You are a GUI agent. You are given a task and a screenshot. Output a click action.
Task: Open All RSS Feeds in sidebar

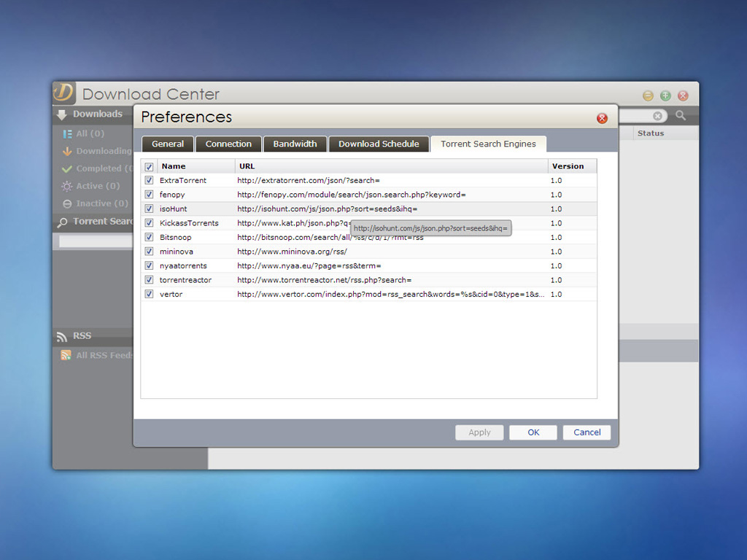click(104, 355)
